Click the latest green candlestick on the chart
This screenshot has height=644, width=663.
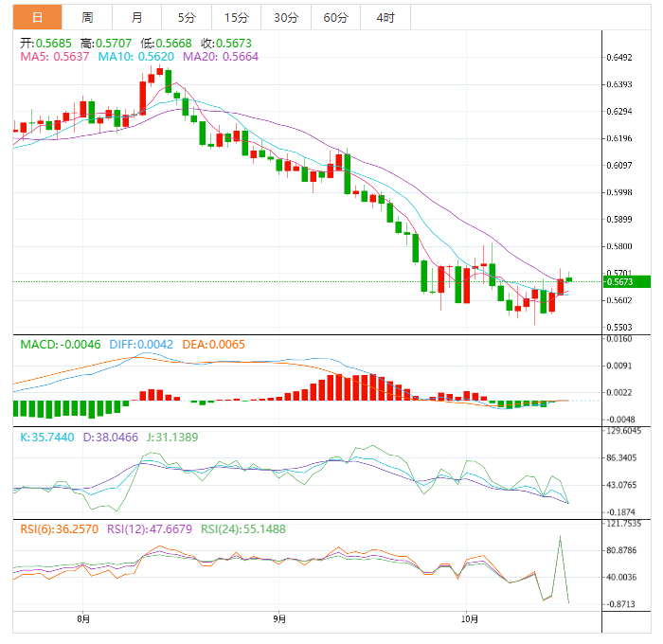(568, 279)
